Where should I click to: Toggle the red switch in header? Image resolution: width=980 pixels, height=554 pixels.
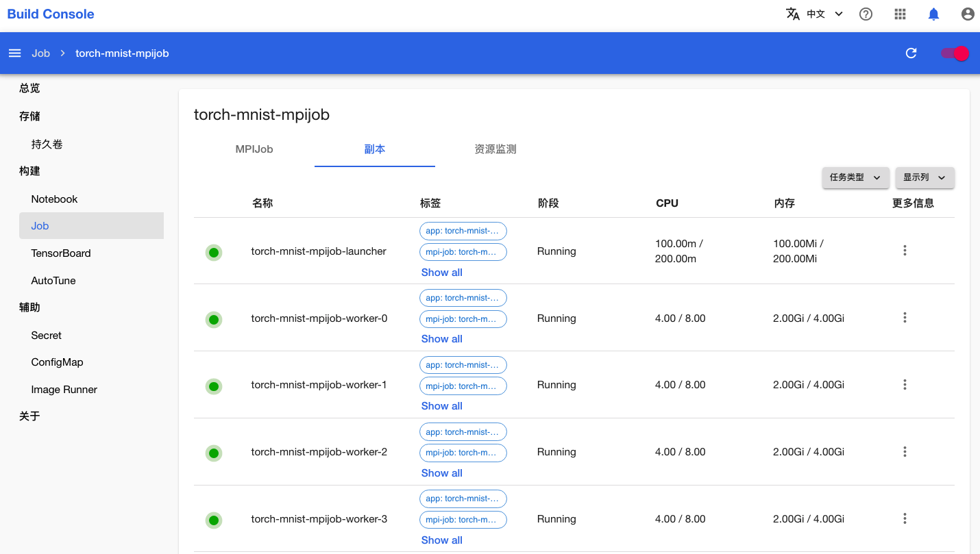(955, 53)
